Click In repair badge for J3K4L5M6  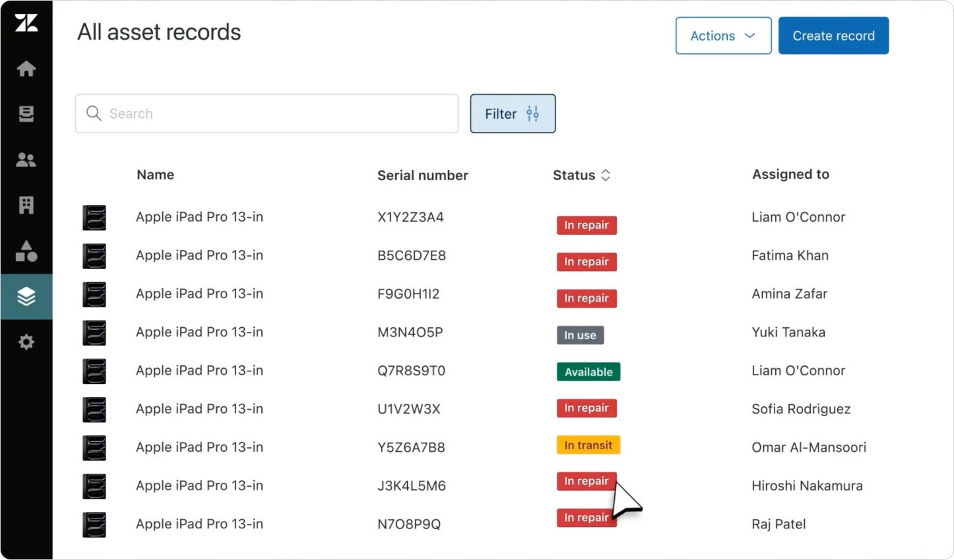click(x=587, y=482)
